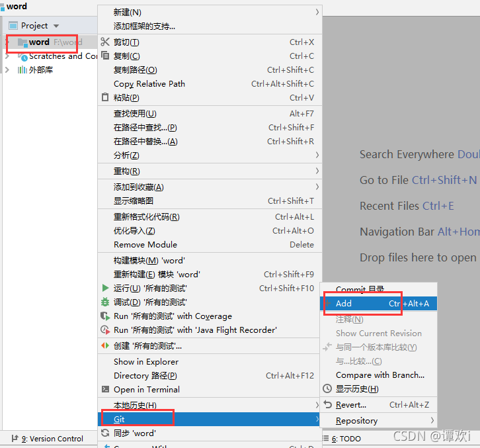This screenshot has width=480, height=448.
Task: Click the clock icon beside 显示历史(H)
Action: point(327,388)
